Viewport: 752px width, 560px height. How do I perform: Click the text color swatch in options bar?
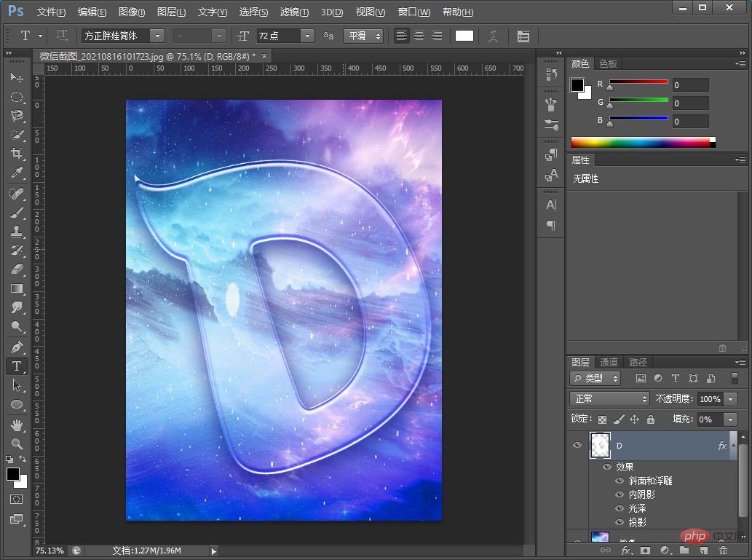[x=464, y=36]
